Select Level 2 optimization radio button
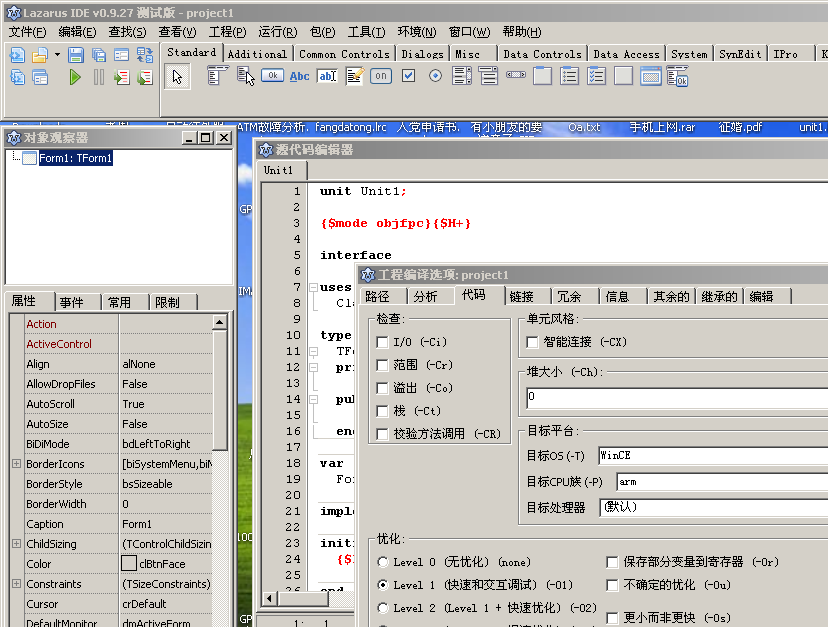The width and height of the screenshot is (828, 627). [x=381, y=607]
